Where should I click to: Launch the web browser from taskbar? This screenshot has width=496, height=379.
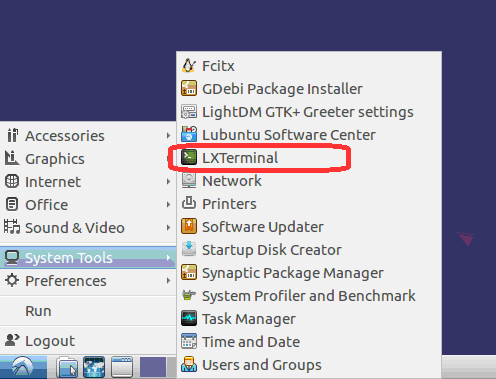[x=94, y=367]
